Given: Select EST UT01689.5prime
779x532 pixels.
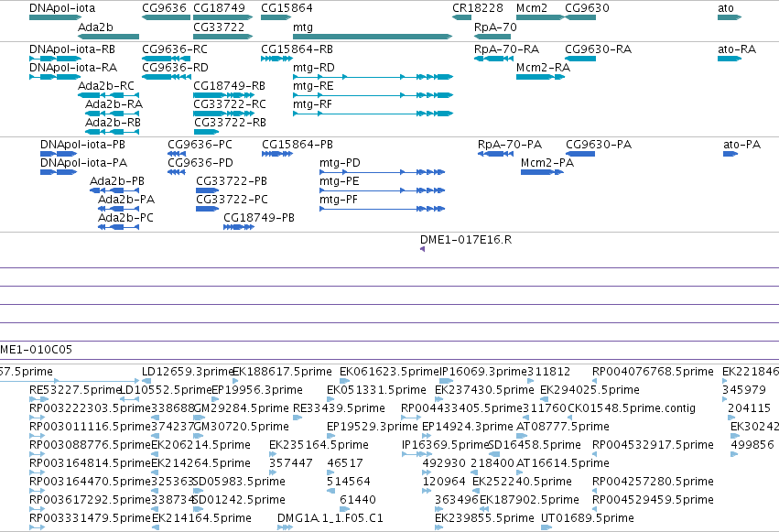Looking at the screenshot, I should pos(546,527).
